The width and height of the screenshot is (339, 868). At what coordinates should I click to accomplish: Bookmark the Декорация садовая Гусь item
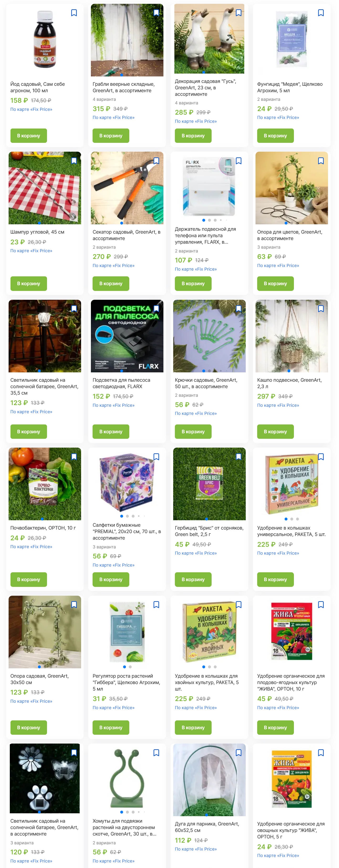tap(239, 13)
